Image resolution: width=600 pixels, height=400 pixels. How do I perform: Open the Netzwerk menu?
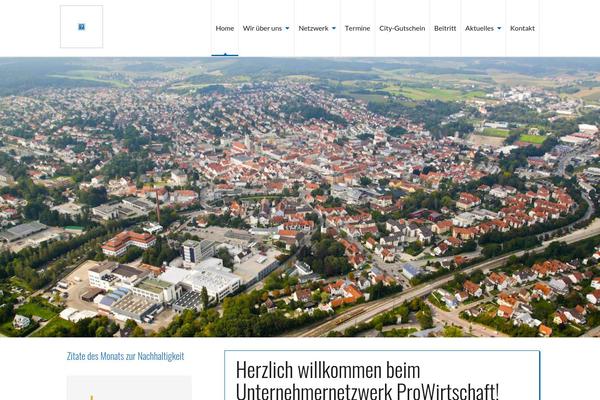(x=313, y=28)
